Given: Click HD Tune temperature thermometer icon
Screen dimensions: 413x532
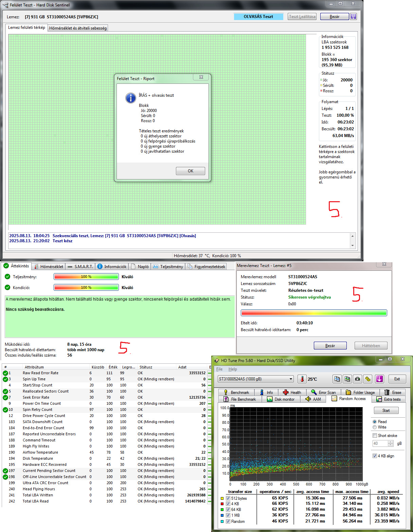Looking at the screenshot, I should point(302,379).
